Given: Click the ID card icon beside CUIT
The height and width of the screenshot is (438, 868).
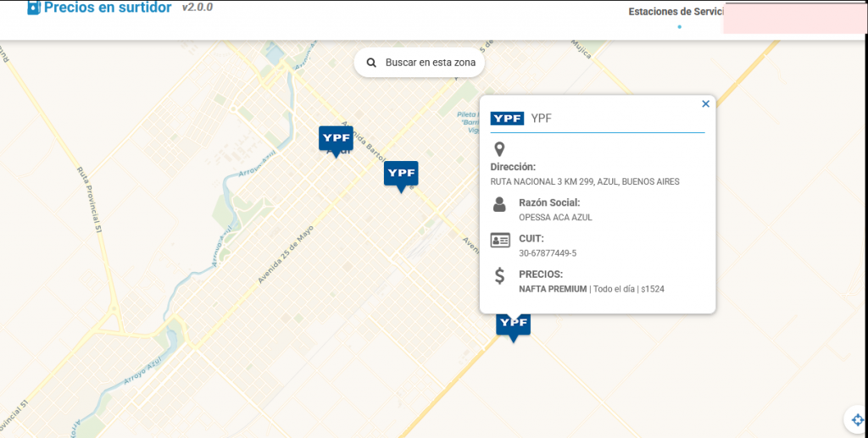Looking at the screenshot, I should 500,240.
